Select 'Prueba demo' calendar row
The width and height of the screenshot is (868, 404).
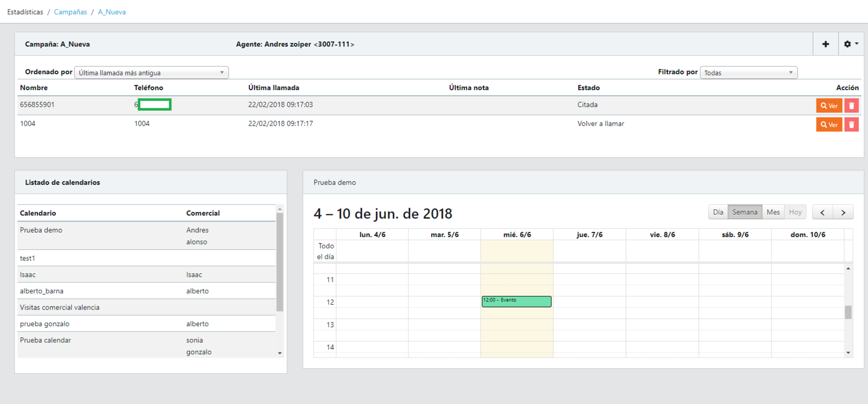pyautogui.click(x=41, y=230)
